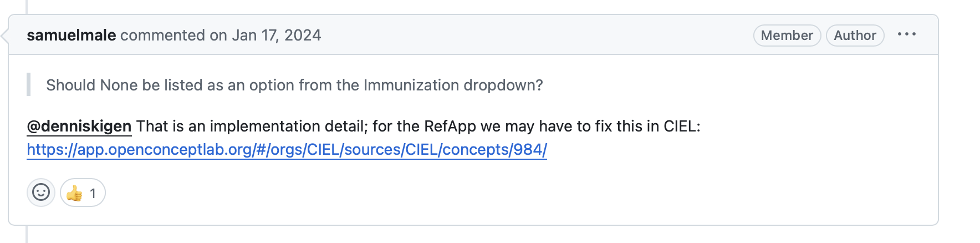Open the @denniskigen mention
The image size is (980, 243).
point(79,126)
